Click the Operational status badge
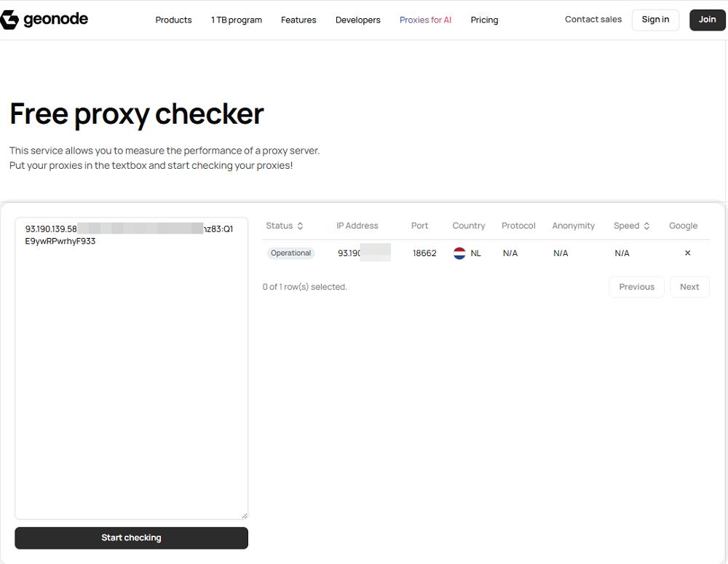Screen dimensions: 728x564 (x=290, y=253)
